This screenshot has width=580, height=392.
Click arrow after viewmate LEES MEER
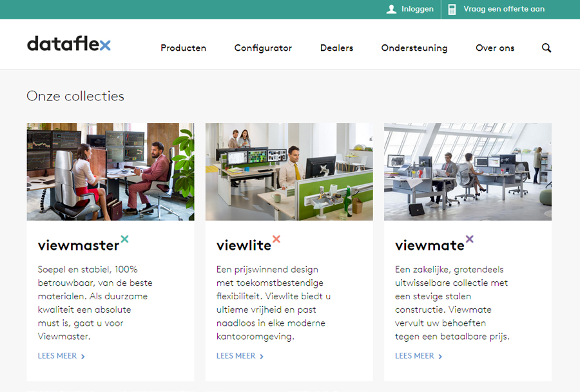(440, 357)
